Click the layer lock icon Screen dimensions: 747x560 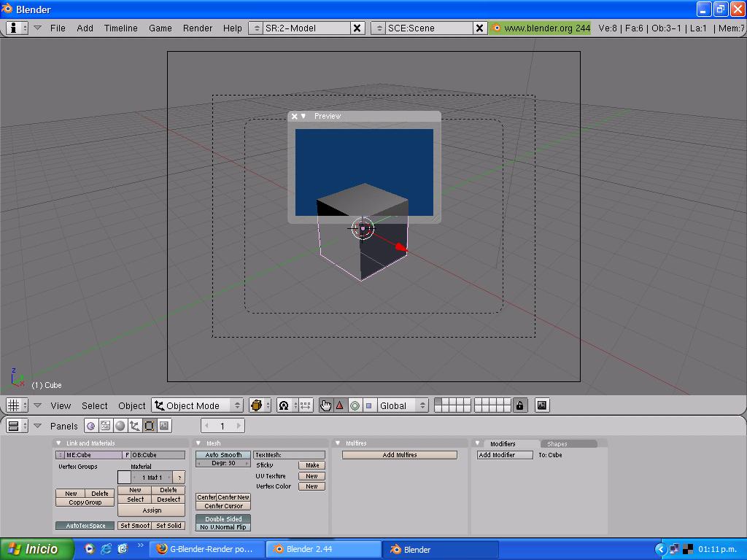(x=519, y=405)
